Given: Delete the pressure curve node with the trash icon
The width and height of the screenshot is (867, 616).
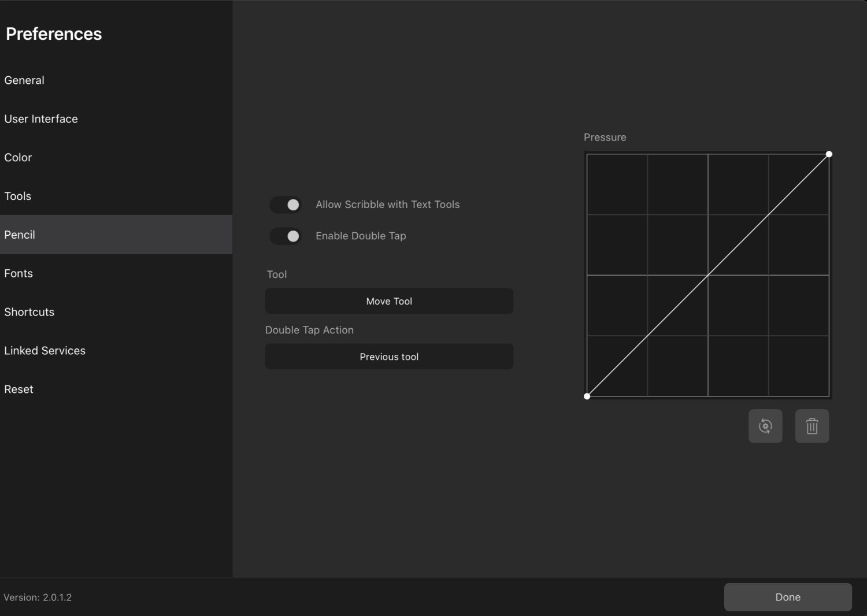Looking at the screenshot, I should pyautogui.click(x=812, y=426).
